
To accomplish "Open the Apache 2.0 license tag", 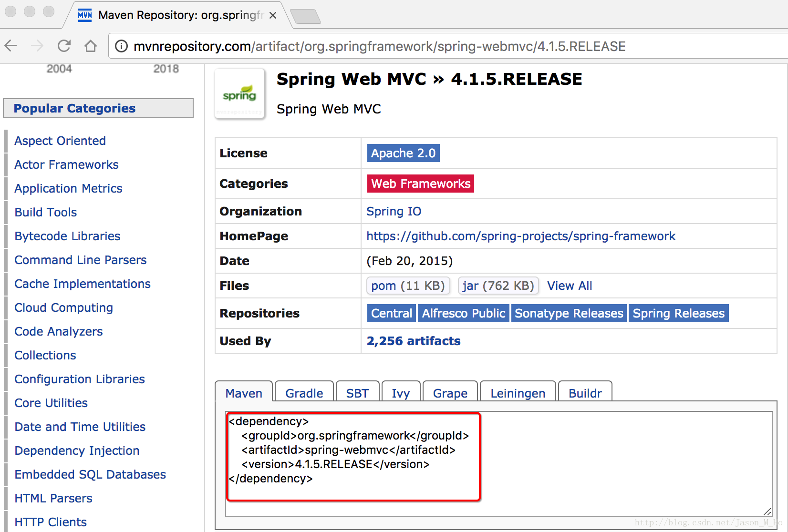I will click(x=404, y=153).
